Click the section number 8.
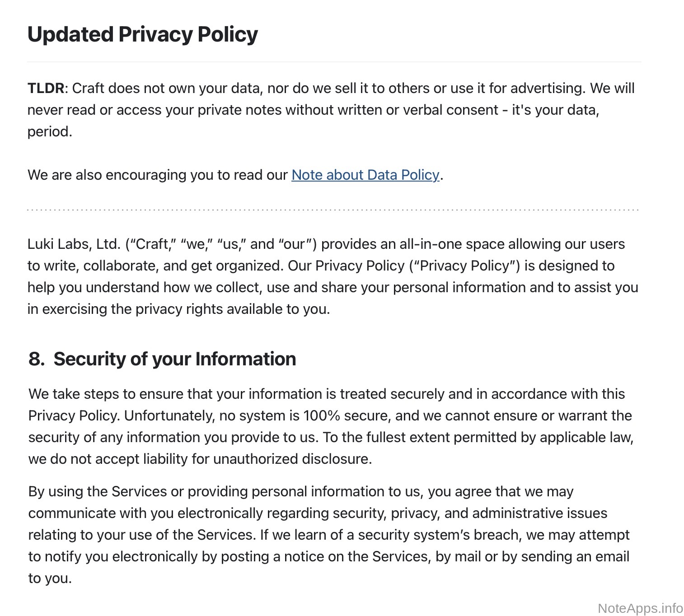This screenshot has height=616, width=684. [x=36, y=359]
